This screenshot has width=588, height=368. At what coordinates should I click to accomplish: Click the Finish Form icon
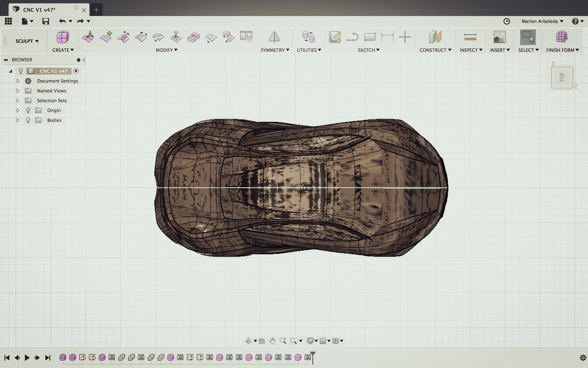[x=562, y=37]
